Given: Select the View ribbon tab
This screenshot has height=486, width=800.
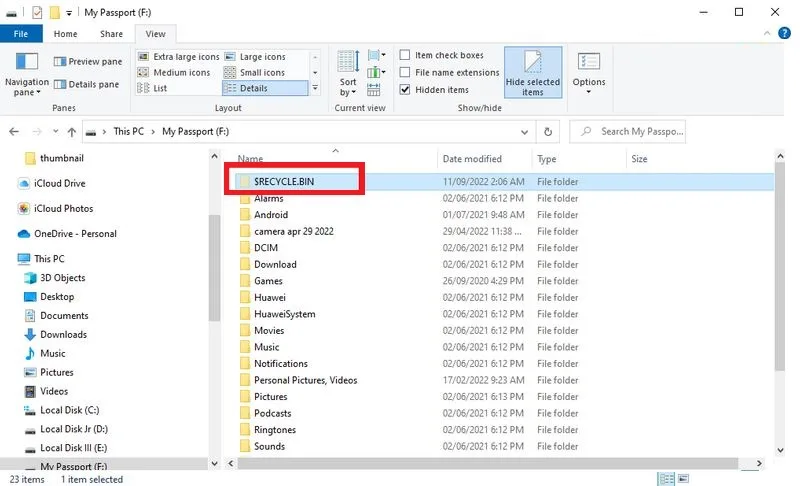Looking at the screenshot, I should click(x=155, y=34).
